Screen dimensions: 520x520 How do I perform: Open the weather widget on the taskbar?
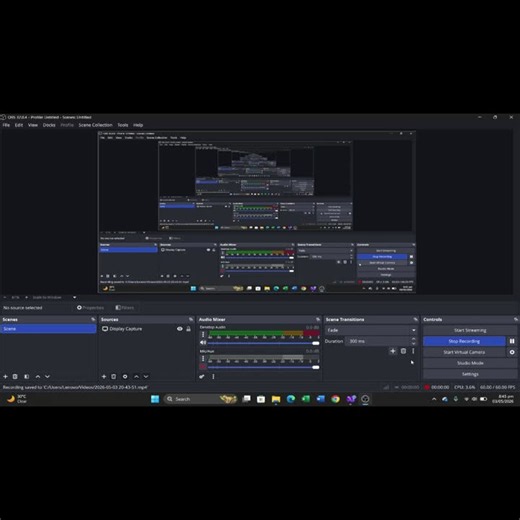[x=17, y=399]
